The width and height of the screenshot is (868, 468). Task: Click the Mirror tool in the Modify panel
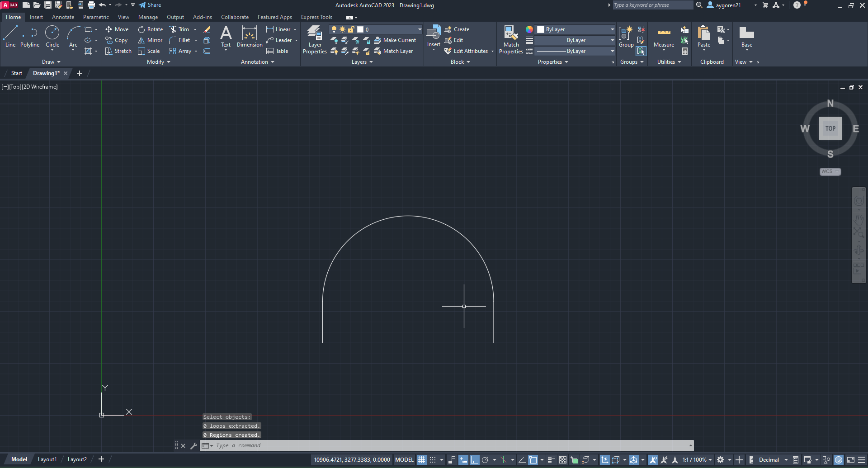pos(150,40)
